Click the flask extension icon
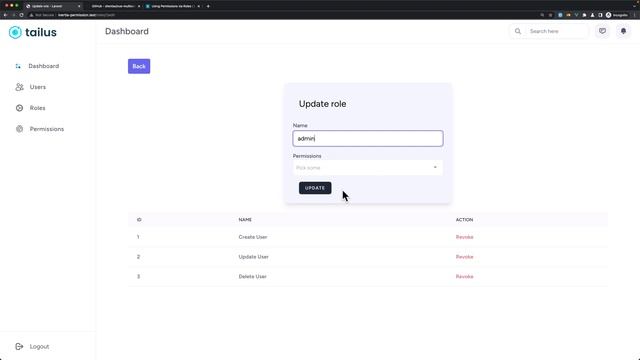The height and width of the screenshot is (360, 640). click(x=592, y=15)
